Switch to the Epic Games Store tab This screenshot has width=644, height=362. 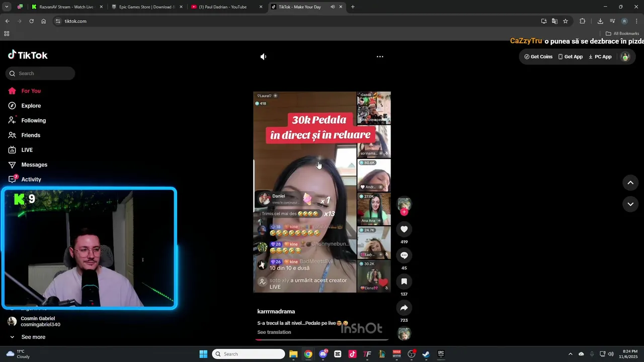(x=146, y=7)
